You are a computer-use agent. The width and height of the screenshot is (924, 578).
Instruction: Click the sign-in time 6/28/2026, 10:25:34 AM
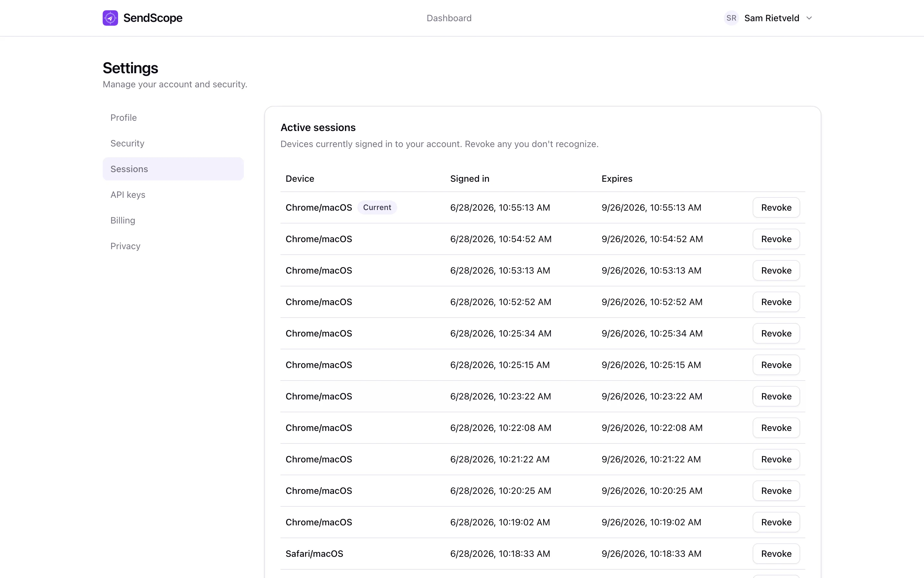(501, 333)
